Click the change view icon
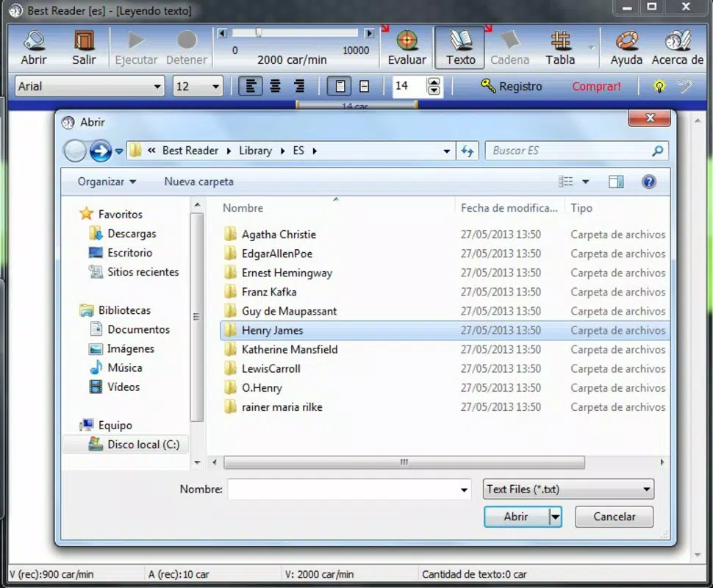This screenshot has width=713, height=588. (x=565, y=182)
